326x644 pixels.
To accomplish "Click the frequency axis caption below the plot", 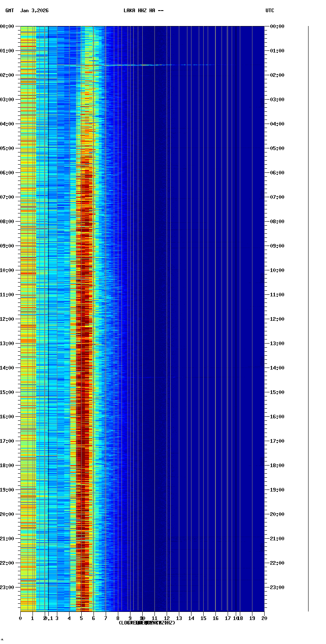I will (x=147, y=623).
